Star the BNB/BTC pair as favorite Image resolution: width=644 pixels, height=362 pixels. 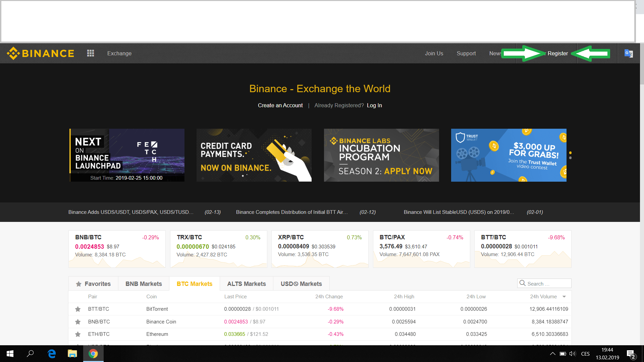coord(78,322)
